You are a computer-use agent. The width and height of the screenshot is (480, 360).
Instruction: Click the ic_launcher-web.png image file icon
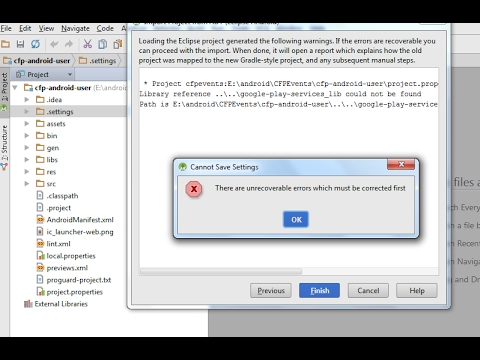(40, 232)
